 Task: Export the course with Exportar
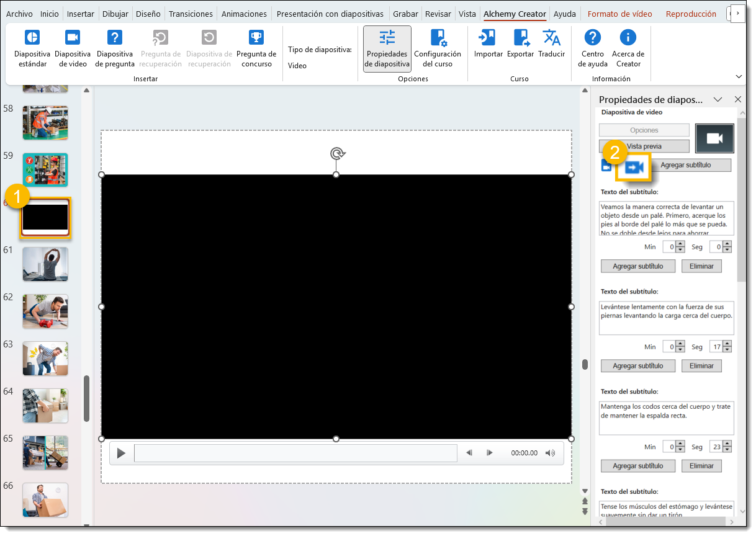[520, 43]
